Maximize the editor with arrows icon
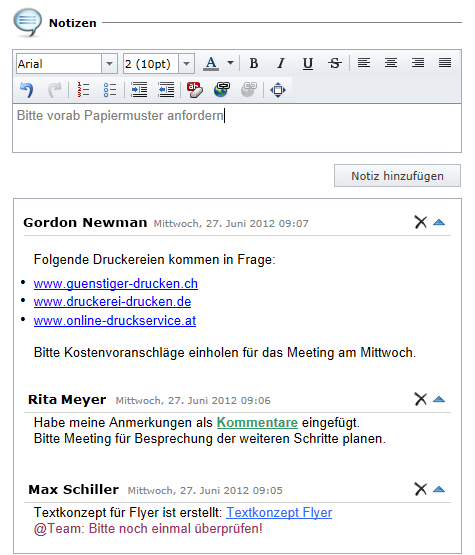Screen dimensions: 475x555 [278, 90]
